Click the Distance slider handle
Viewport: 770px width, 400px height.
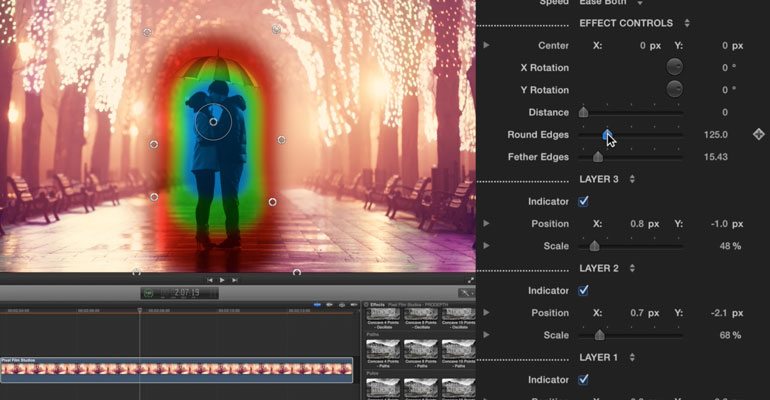583,112
